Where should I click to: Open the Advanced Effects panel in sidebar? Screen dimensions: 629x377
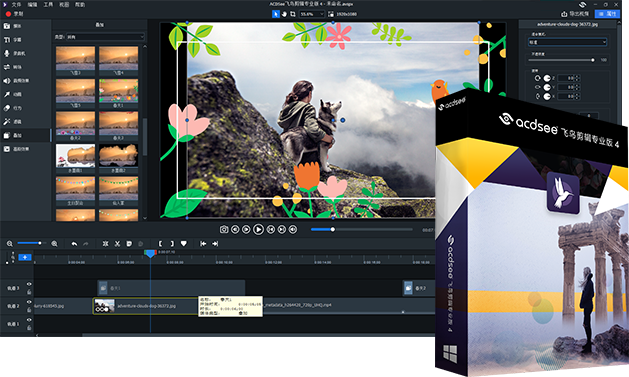coord(7,149)
